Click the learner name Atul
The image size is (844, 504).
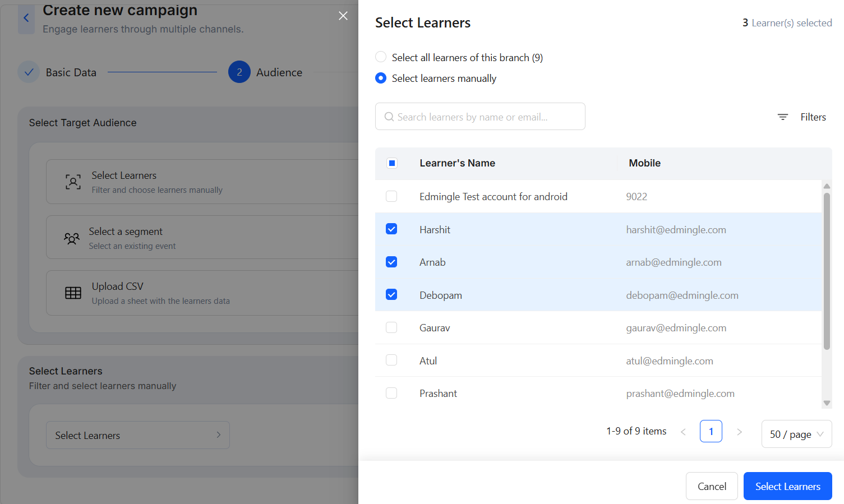pos(428,361)
